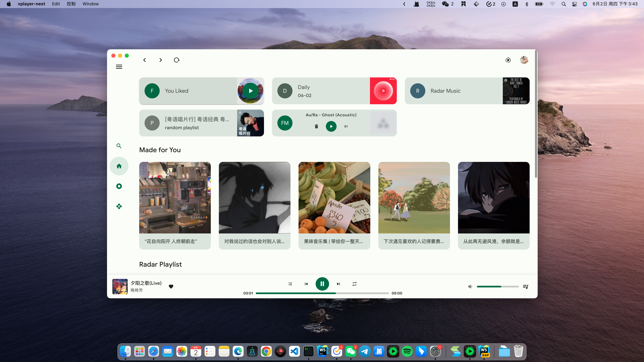Click the Bluetooth status icon
Image resolution: width=644 pixels, height=362 pixels.
527,4
